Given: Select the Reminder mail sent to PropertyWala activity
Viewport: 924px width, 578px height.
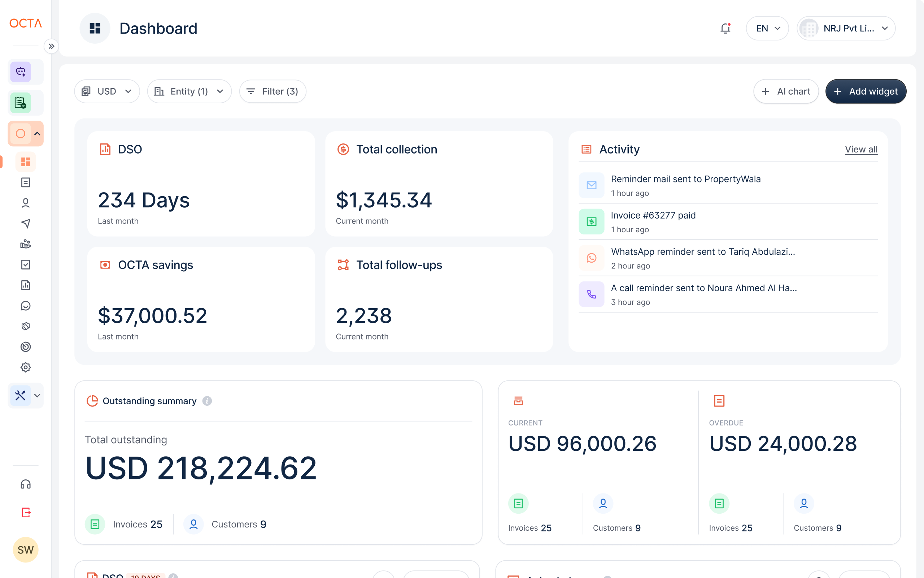Looking at the screenshot, I should click(x=728, y=185).
